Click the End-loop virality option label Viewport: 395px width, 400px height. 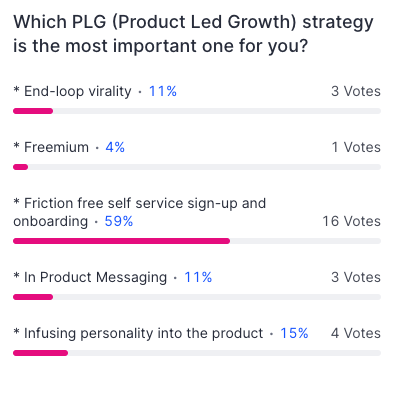click(72, 91)
